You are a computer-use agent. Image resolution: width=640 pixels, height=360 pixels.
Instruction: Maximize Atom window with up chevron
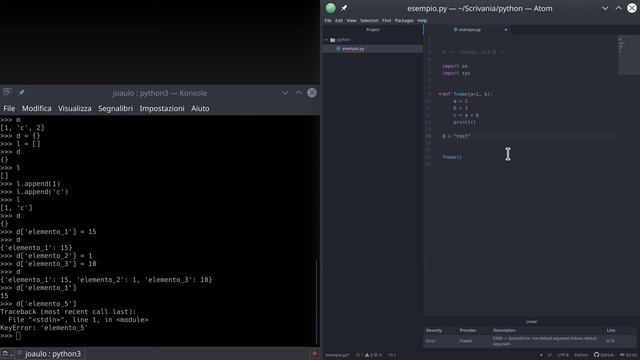[618, 8]
